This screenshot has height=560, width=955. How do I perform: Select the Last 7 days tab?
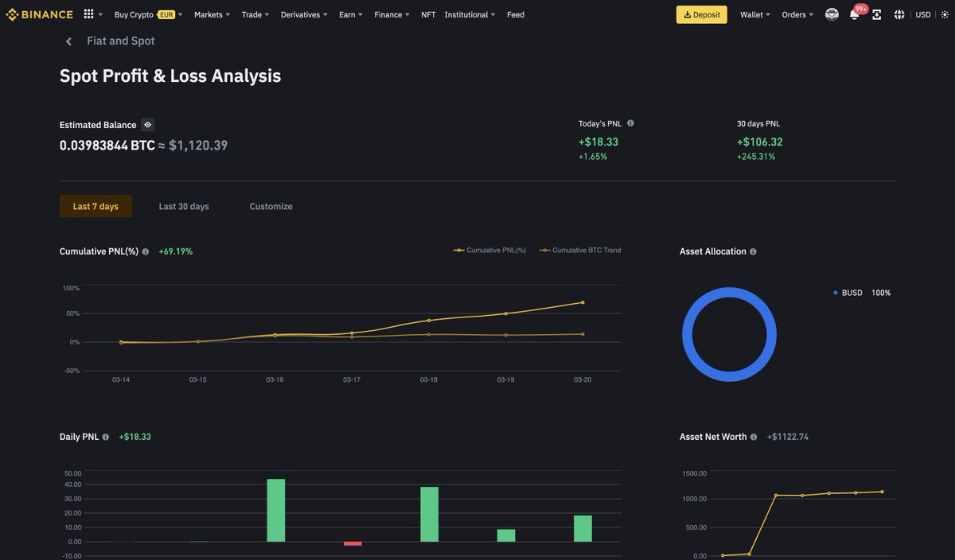pos(95,206)
